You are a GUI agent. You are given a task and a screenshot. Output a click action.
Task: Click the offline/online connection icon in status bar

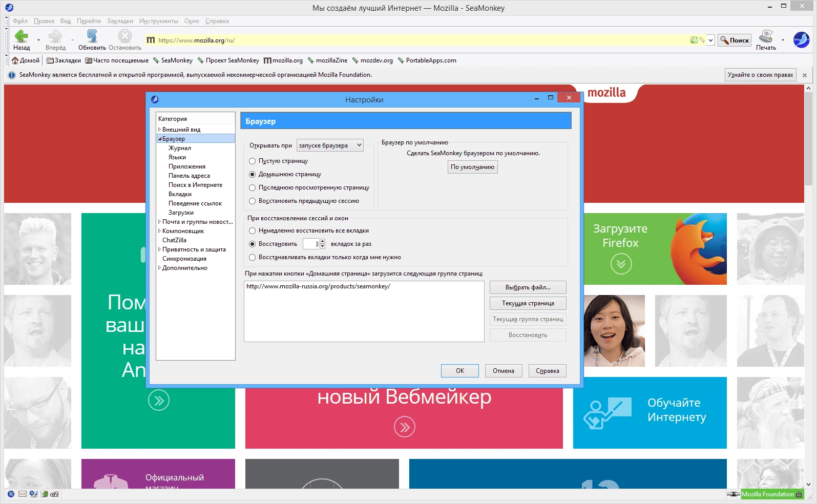point(734,494)
